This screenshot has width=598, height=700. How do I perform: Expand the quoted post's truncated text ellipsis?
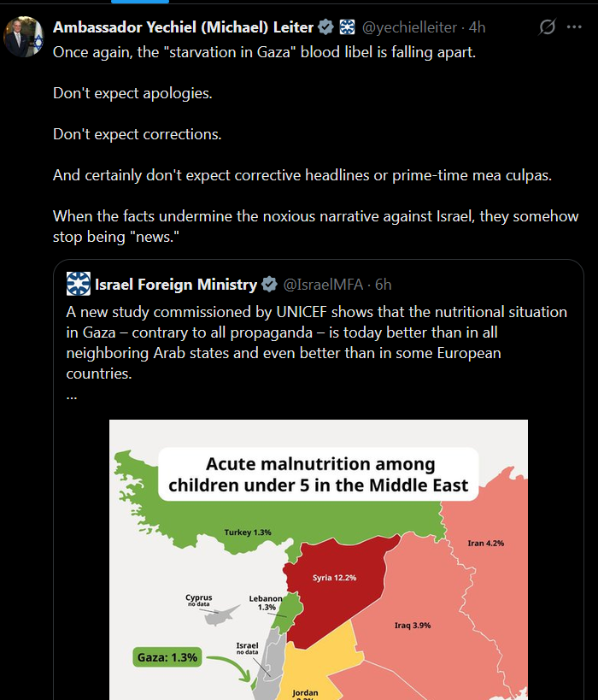coord(72,396)
